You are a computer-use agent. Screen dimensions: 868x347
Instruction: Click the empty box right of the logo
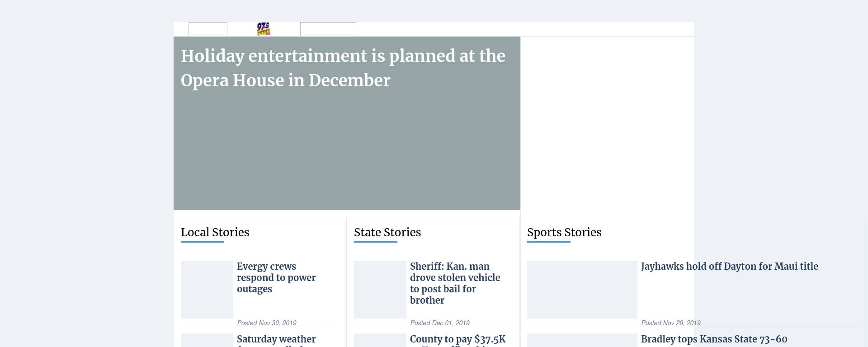coord(328,29)
